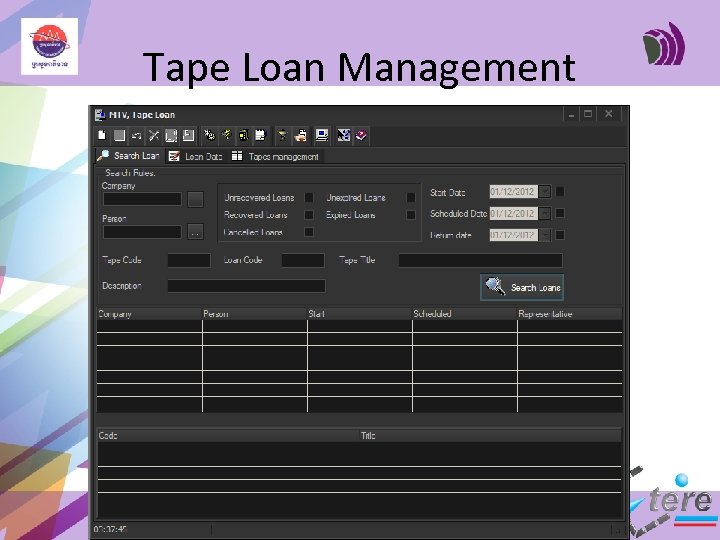
Task: Open the Loan Data tab
Action: point(195,157)
